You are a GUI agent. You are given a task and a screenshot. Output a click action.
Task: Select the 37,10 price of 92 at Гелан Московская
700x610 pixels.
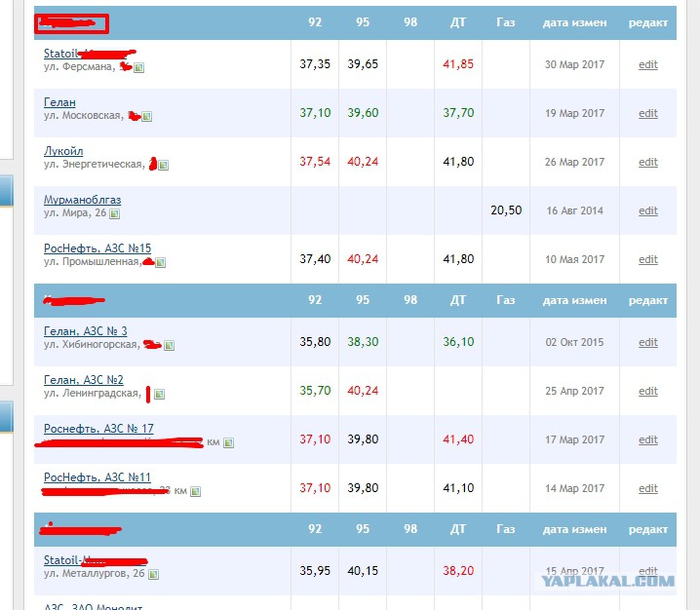click(x=315, y=113)
